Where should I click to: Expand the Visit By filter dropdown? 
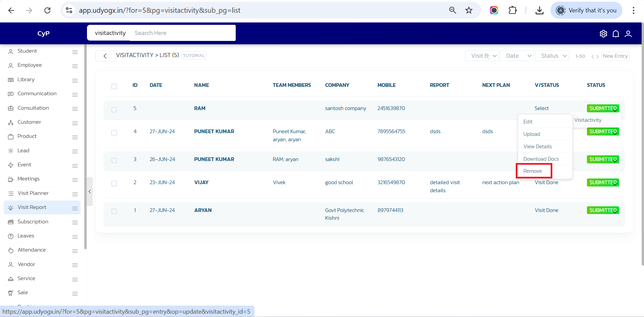tap(481, 56)
